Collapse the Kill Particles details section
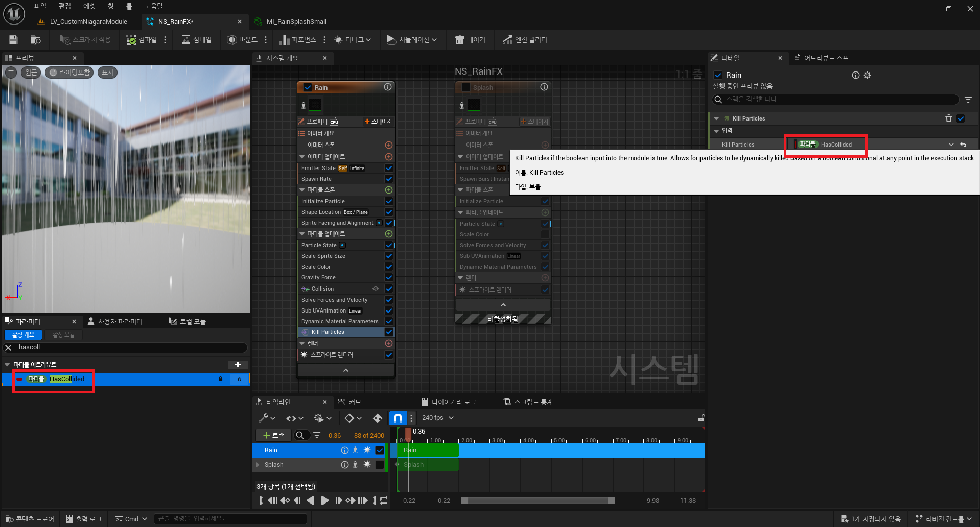The height and width of the screenshot is (527, 980). click(716, 118)
